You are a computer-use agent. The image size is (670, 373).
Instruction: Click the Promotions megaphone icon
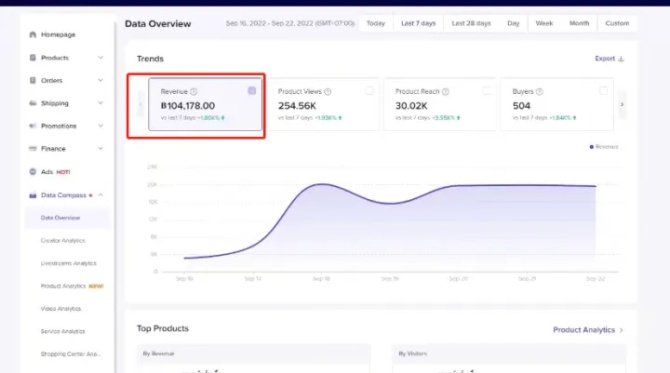(33, 126)
